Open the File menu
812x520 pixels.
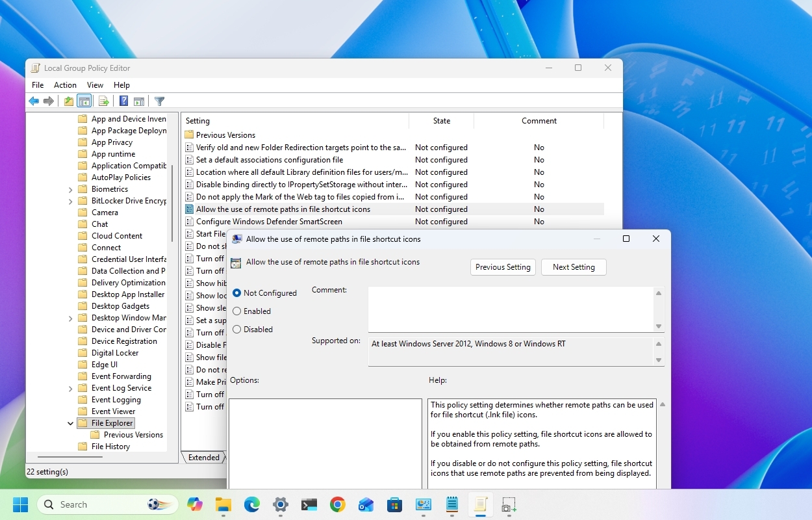tap(38, 85)
